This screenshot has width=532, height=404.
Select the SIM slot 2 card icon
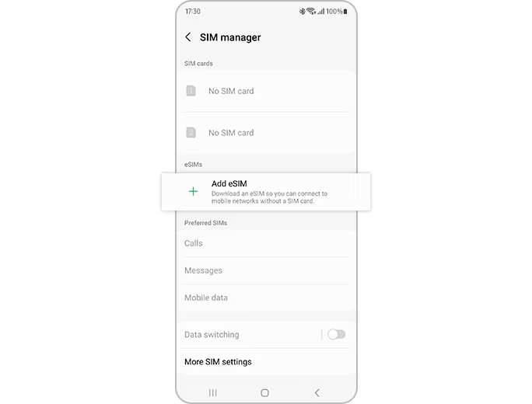click(191, 133)
